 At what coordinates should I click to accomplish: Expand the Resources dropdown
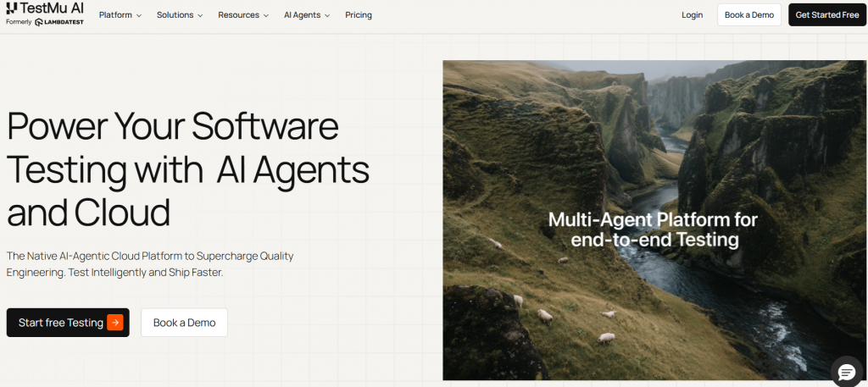pos(242,15)
